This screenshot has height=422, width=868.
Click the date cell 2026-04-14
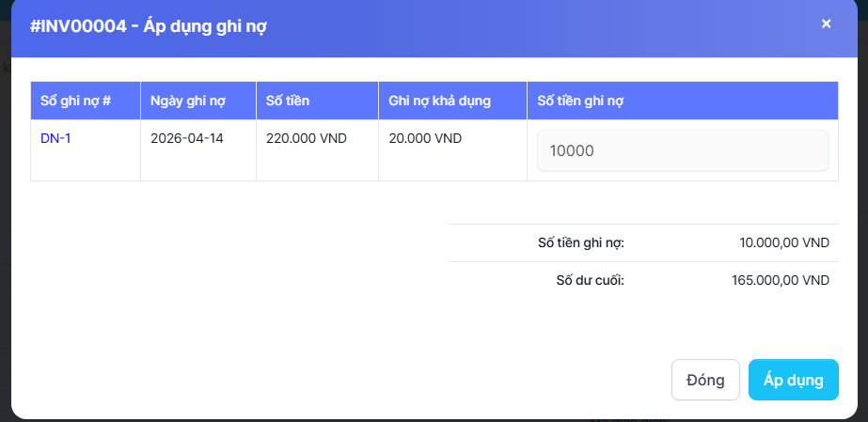[x=187, y=138]
